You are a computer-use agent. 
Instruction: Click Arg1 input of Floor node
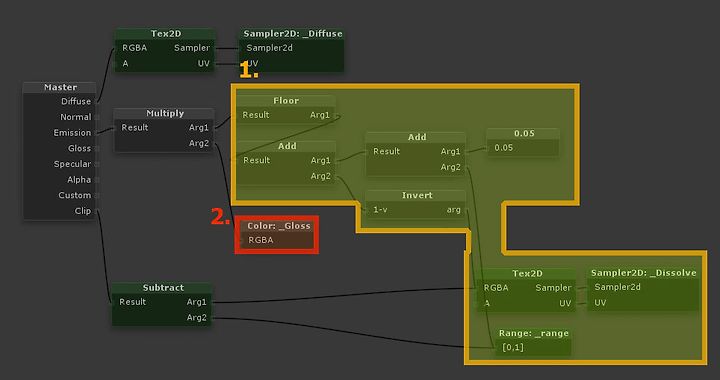[320, 115]
